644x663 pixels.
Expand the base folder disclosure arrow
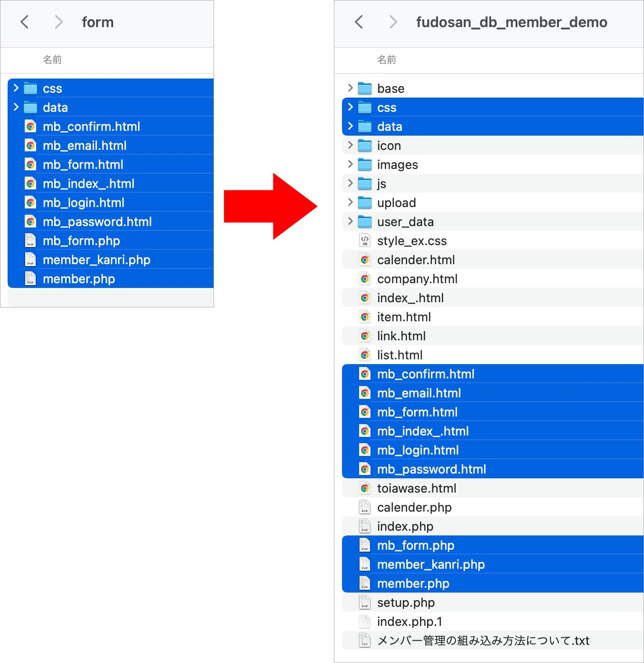click(351, 88)
